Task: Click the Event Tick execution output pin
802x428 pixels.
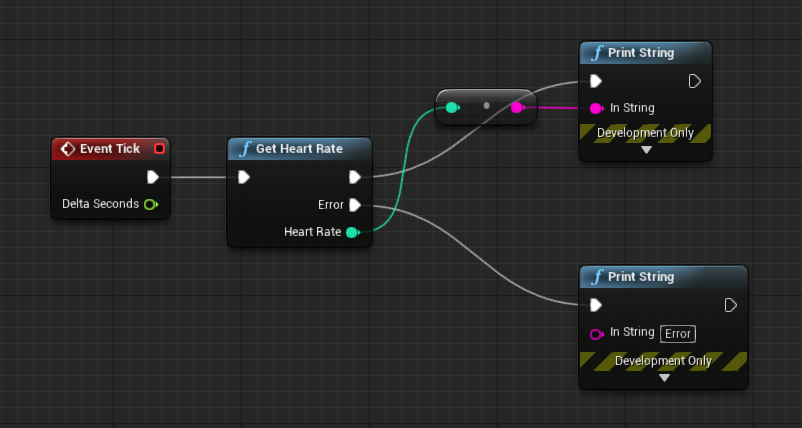Action: click(x=153, y=177)
